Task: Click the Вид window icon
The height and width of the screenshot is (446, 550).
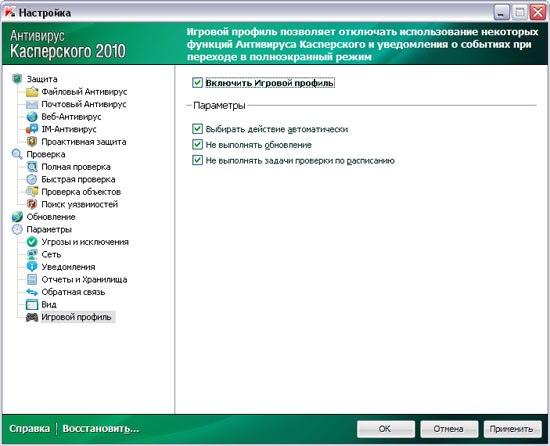Action: pyautogui.click(x=32, y=304)
